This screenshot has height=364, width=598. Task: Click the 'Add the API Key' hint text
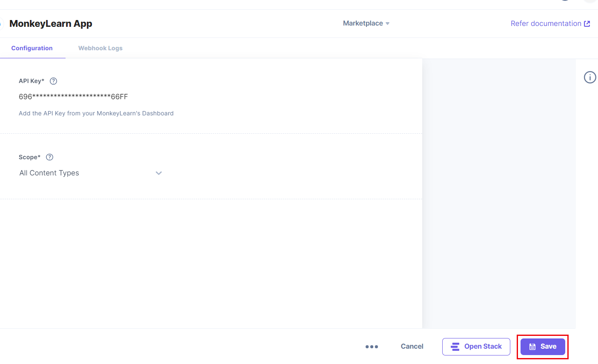96,113
